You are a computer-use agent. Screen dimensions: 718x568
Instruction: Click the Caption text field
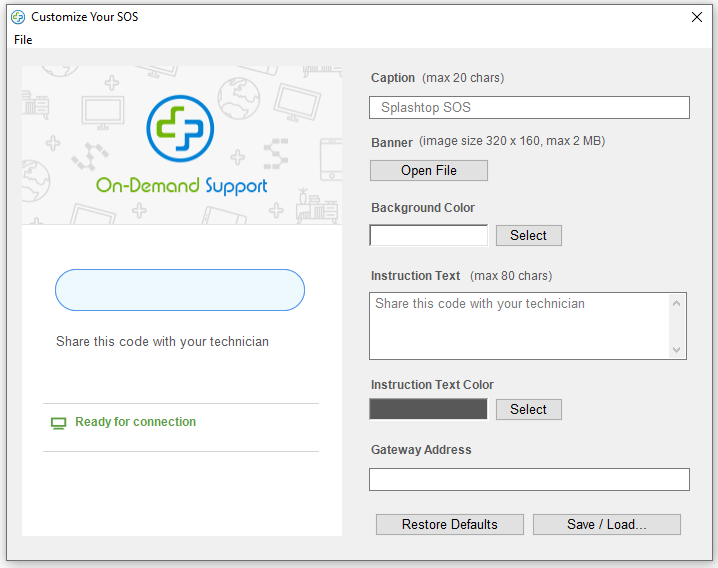point(529,107)
